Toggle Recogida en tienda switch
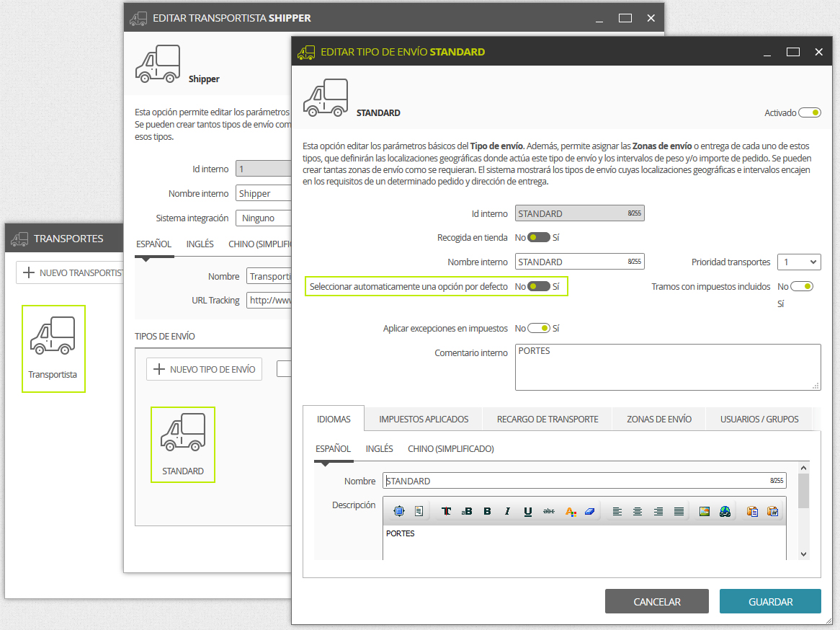 point(538,238)
